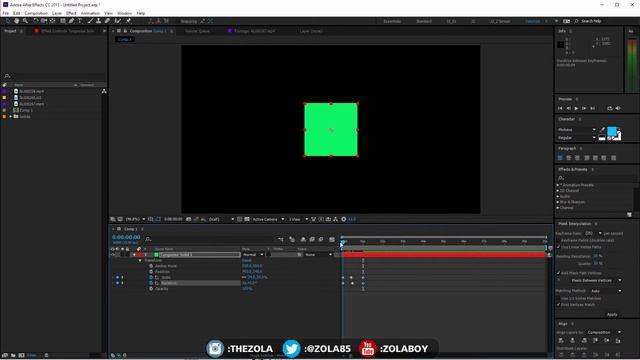The height and width of the screenshot is (360, 640).
Task: Toggle Use 1:1 Vertex Matches checkbox
Action: coord(558,298)
